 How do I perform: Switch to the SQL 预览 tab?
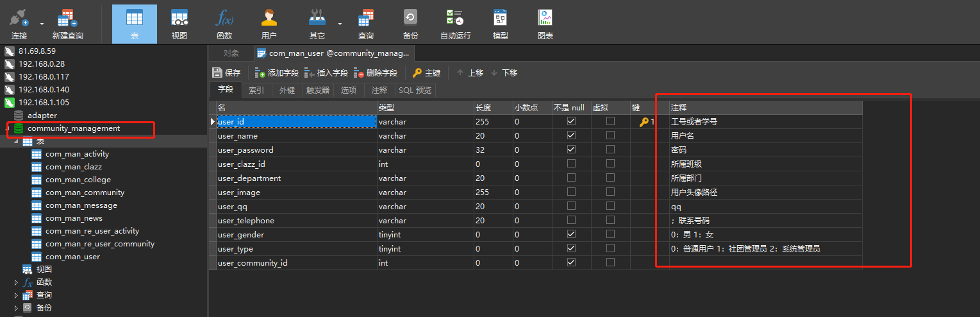415,90
